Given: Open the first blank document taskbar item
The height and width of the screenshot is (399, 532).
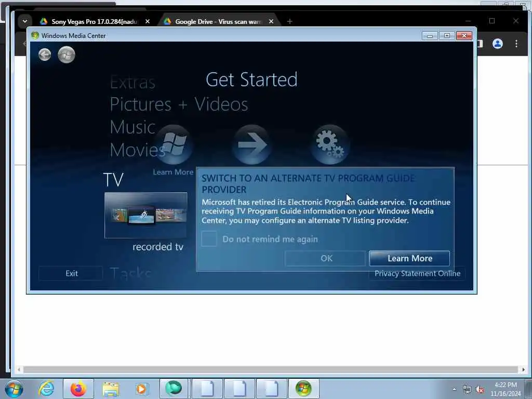Looking at the screenshot, I should [x=207, y=389].
